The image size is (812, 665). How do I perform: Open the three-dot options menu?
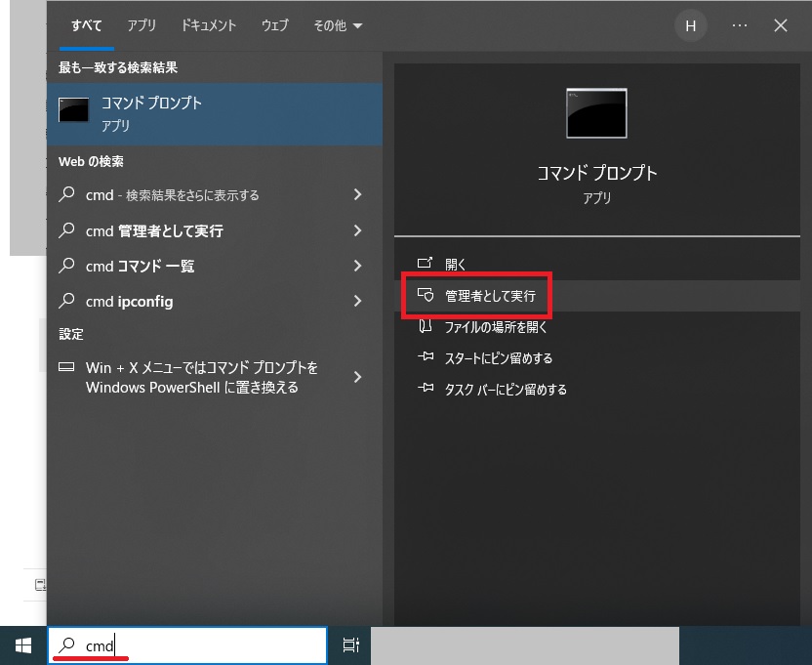click(x=740, y=26)
